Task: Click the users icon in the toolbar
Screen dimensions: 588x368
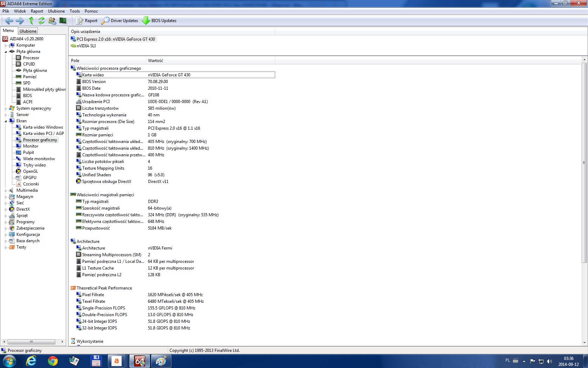Action: 52,21
